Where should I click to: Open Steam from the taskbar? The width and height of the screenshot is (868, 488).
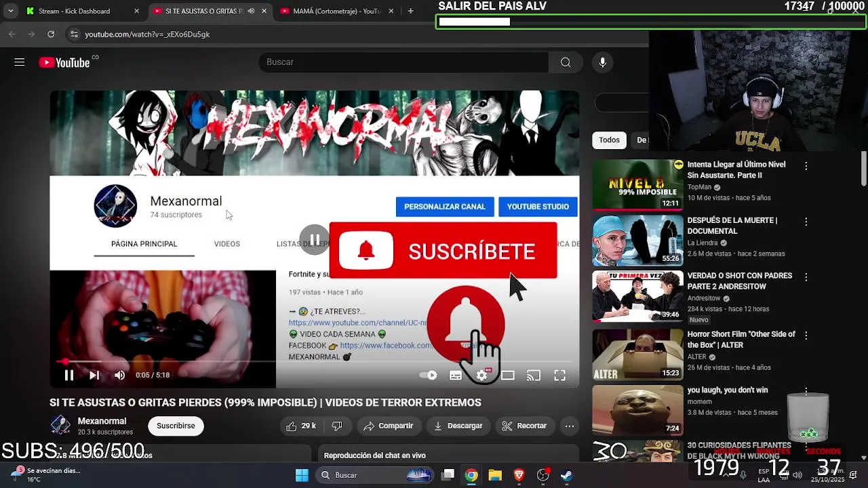566,475
